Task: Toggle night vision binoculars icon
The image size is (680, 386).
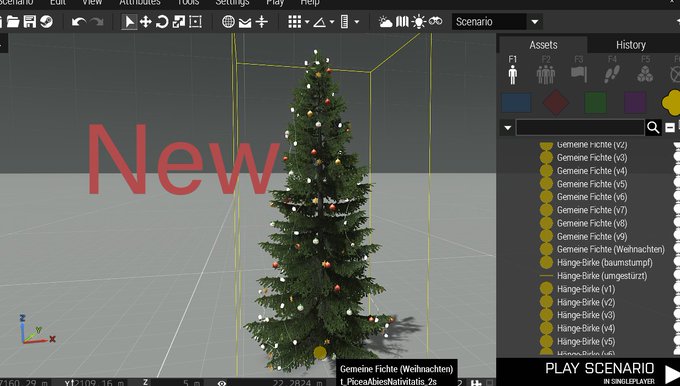Action: coord(435,21)
